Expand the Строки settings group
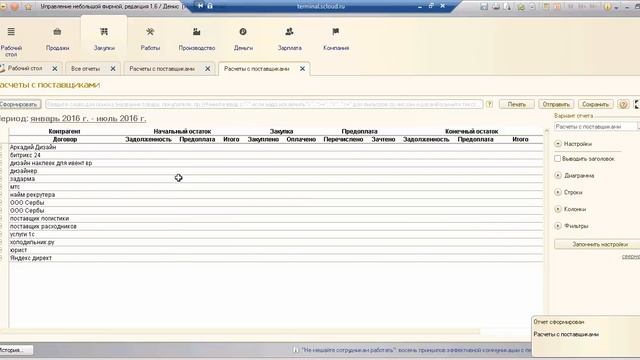Image resolution: width=640 pixels, height=360 pixels. point(558,192)
